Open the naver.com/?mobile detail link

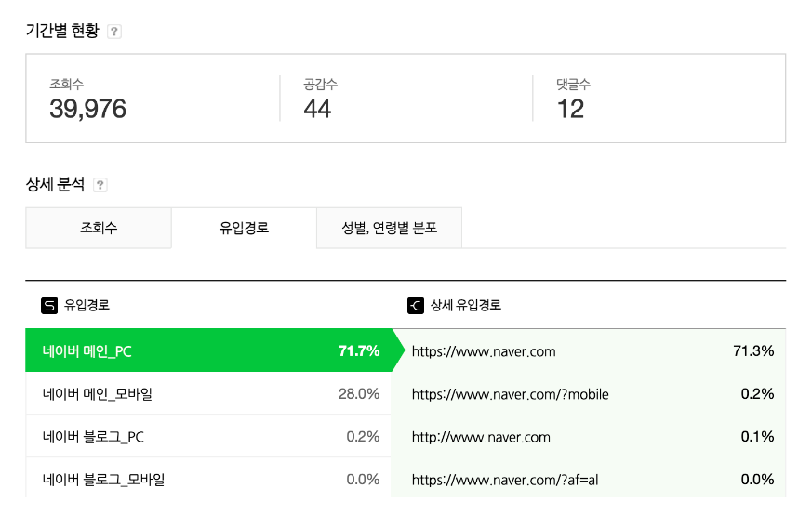pyautogui.click(x=510, y=394)
